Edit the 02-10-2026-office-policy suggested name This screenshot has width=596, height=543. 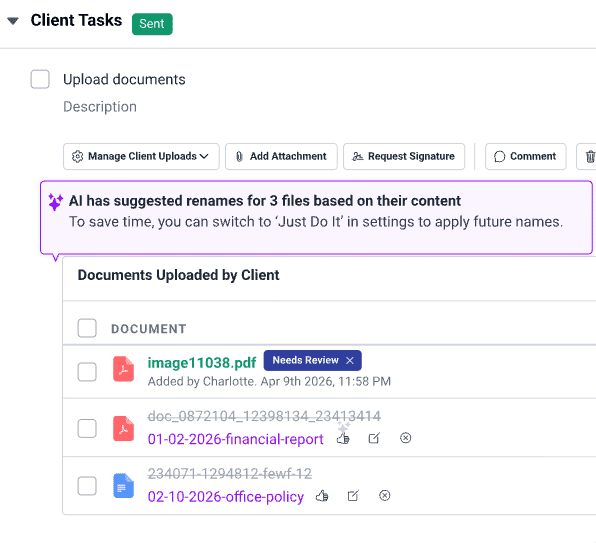click(x=353, y=496)
